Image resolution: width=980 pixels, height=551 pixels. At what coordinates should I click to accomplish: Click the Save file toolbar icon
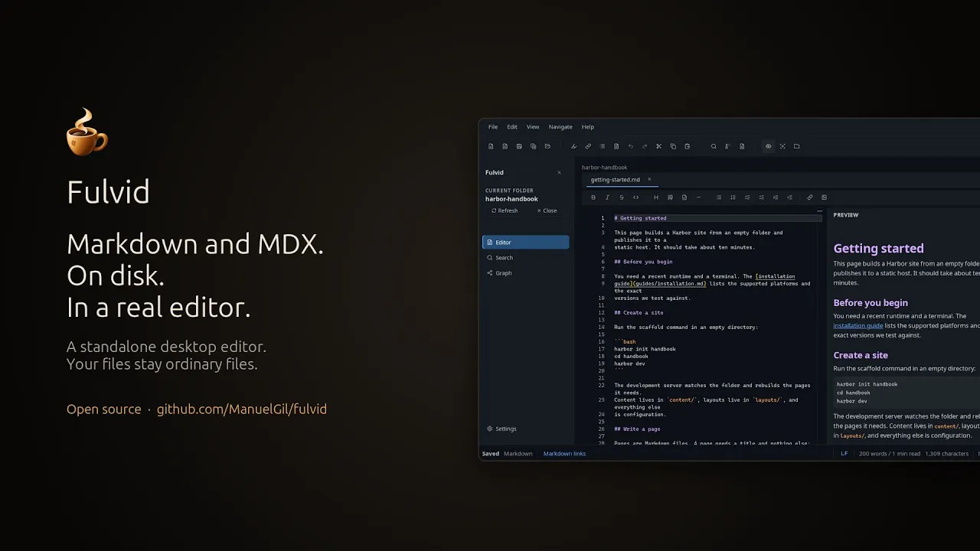coord(519,146)
